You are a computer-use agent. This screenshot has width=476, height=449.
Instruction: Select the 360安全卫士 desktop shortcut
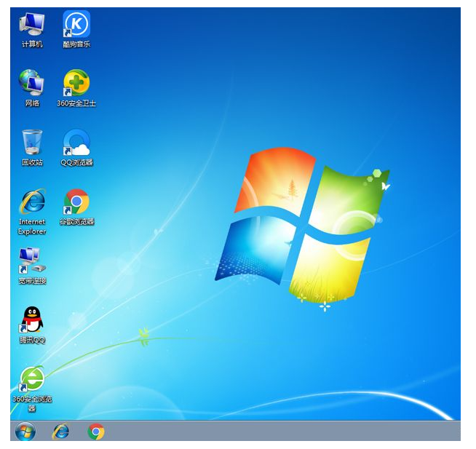[x=76, y=83]
